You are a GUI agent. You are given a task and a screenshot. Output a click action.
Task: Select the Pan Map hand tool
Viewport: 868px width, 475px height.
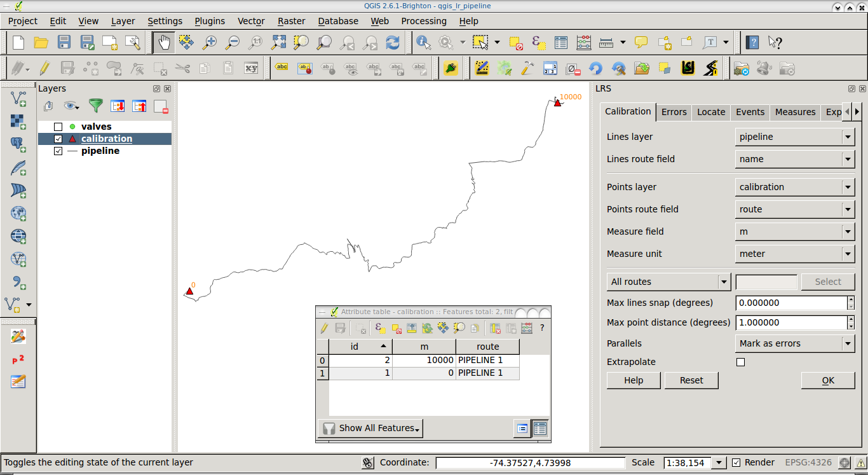point(164,43)
